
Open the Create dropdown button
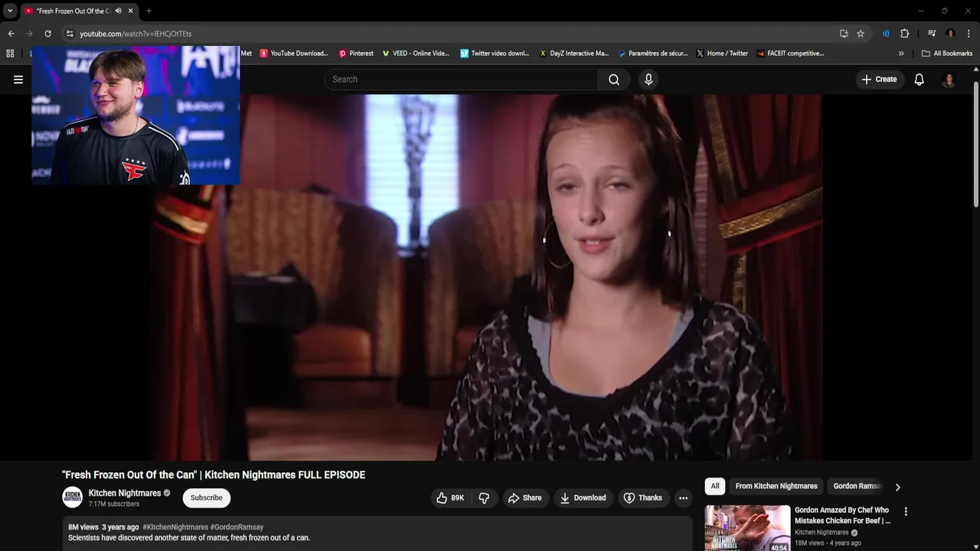click(x=879, y=80)
